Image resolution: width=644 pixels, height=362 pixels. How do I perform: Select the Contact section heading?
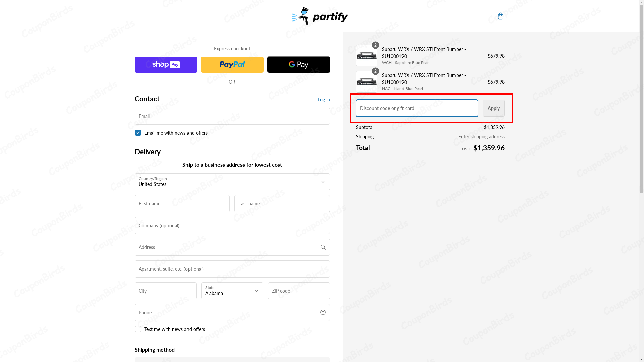(x=147, y=99)
